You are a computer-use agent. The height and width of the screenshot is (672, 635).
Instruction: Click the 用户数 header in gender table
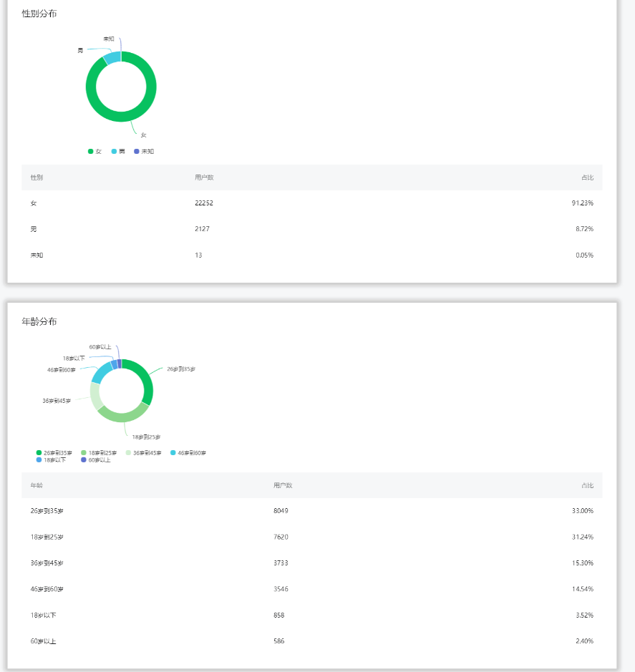[204, 177]
